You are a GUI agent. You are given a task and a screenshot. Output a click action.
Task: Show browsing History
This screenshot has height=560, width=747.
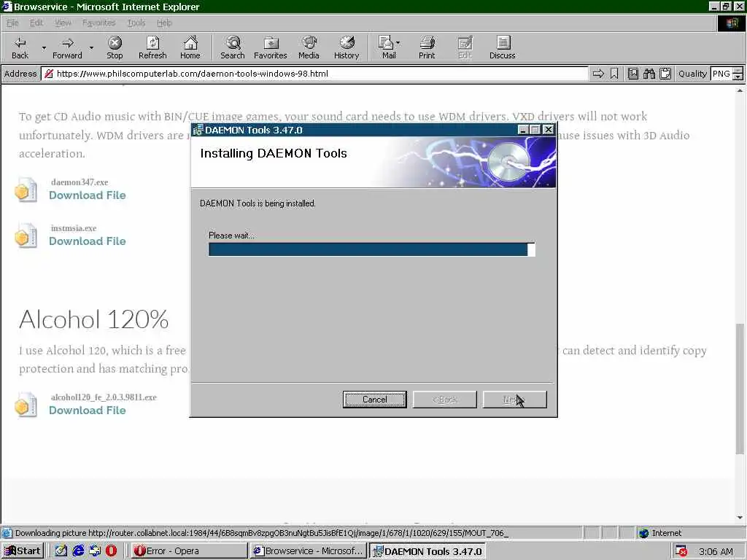click(347, 47)
